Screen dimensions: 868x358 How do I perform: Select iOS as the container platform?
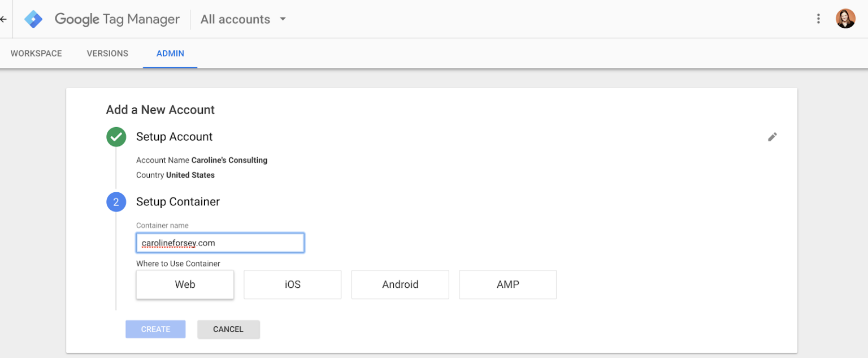[292, 284]
